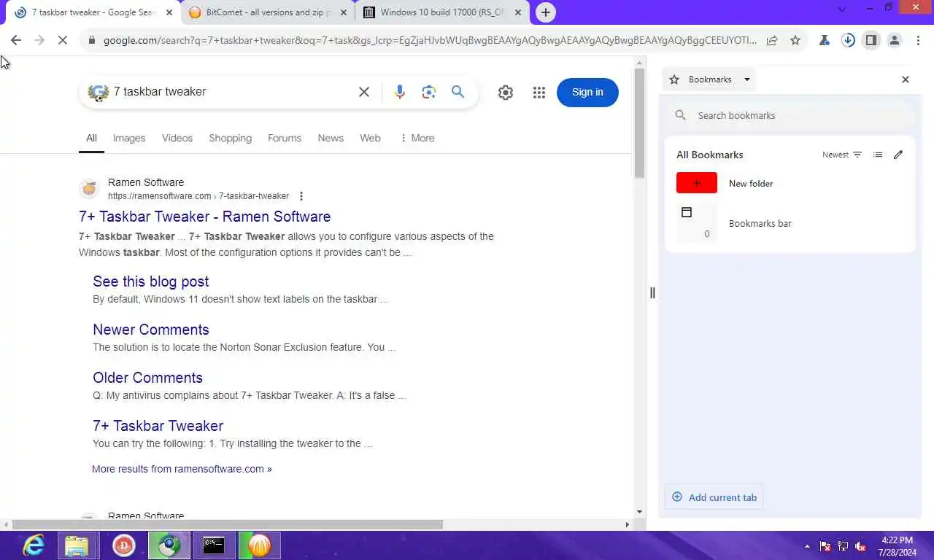934x560 pixels.
Task: Open the Chrome extensions icon in toolbar
Action: tap(825, 41)
